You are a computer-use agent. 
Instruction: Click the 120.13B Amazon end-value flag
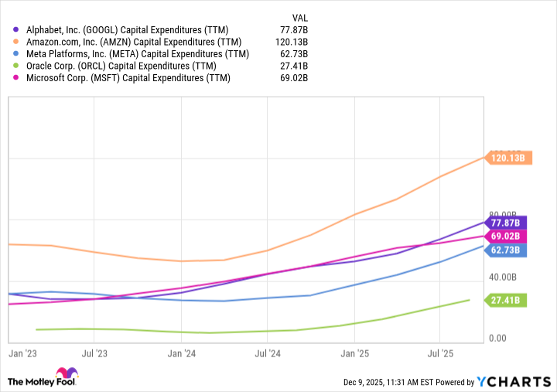[507, 158]
